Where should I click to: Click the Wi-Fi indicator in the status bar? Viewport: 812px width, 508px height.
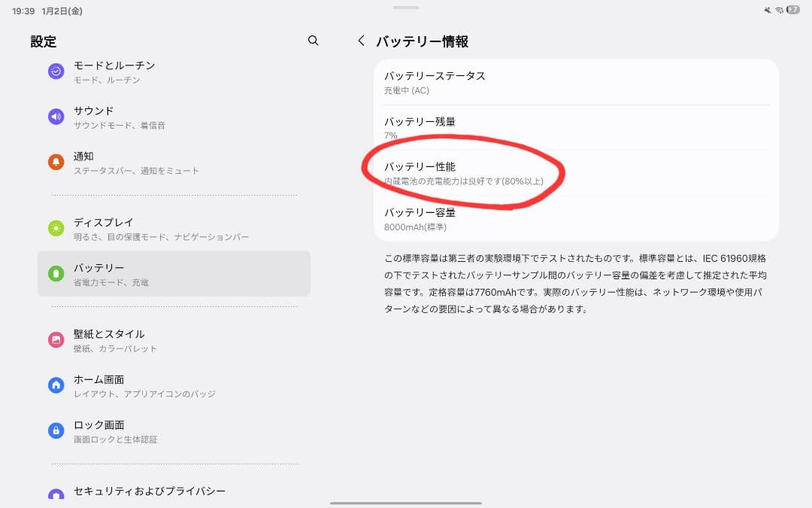[779, 10]
